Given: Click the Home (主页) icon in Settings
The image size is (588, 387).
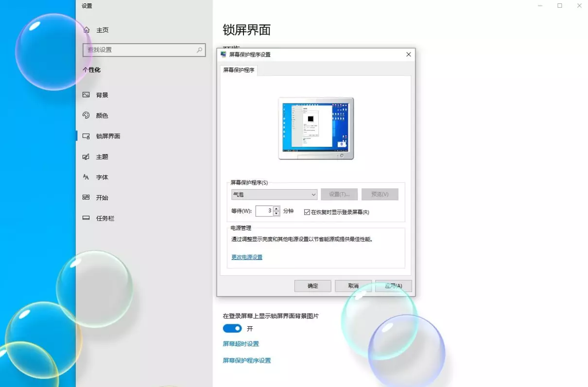Looking at the screenshot, I should pos(86,30).
